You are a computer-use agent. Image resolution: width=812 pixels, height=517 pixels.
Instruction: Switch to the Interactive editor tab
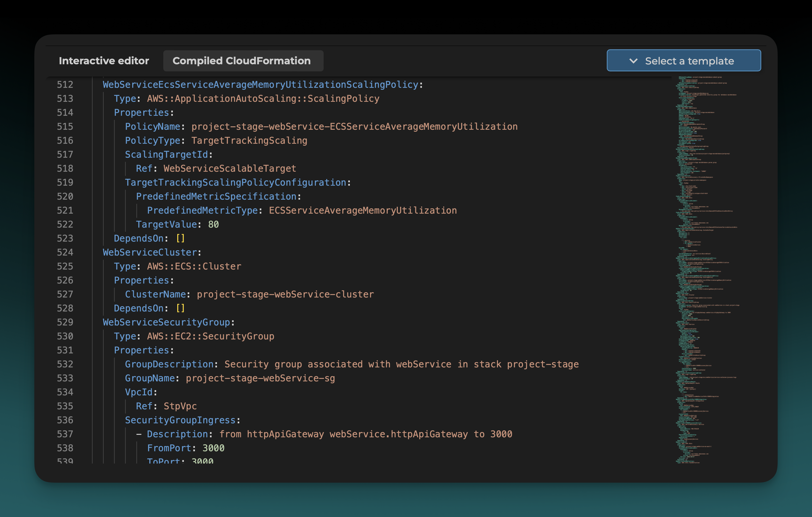click(x=104, y=61)
